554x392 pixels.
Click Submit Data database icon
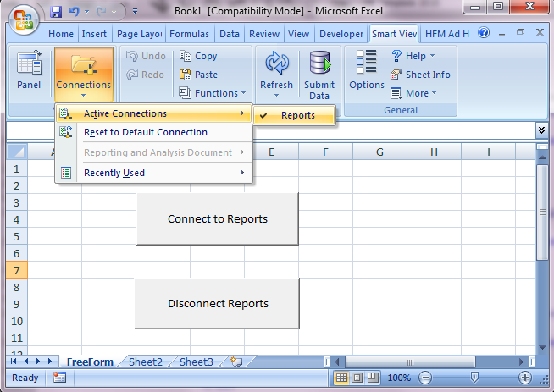click(320, 63)
